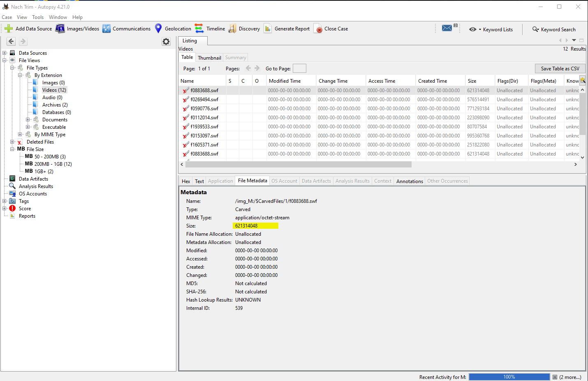The width and height of the screenshot is (588, 381).
Task: Click the Keyword Search magnifier icon
Action: [x=535, y=29]
